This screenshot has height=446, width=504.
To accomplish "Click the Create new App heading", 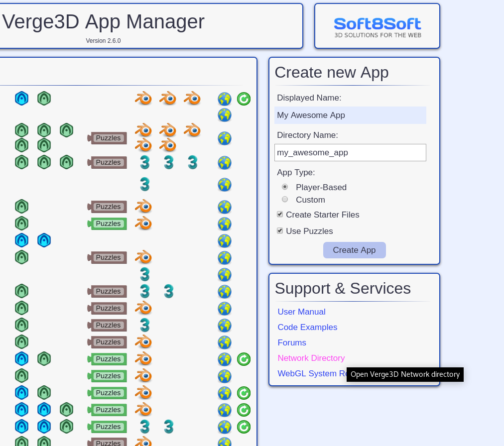I will [x=332, y=72].
